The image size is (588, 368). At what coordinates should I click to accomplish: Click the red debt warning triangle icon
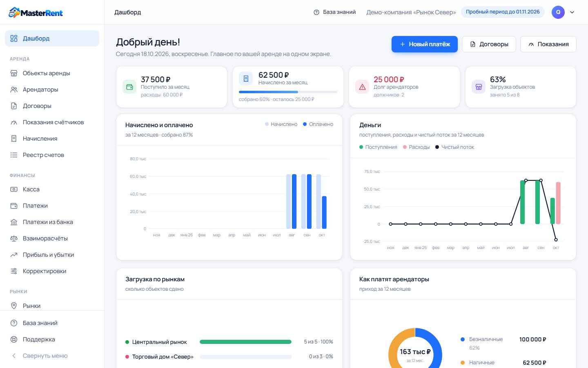tap(362, 87)
